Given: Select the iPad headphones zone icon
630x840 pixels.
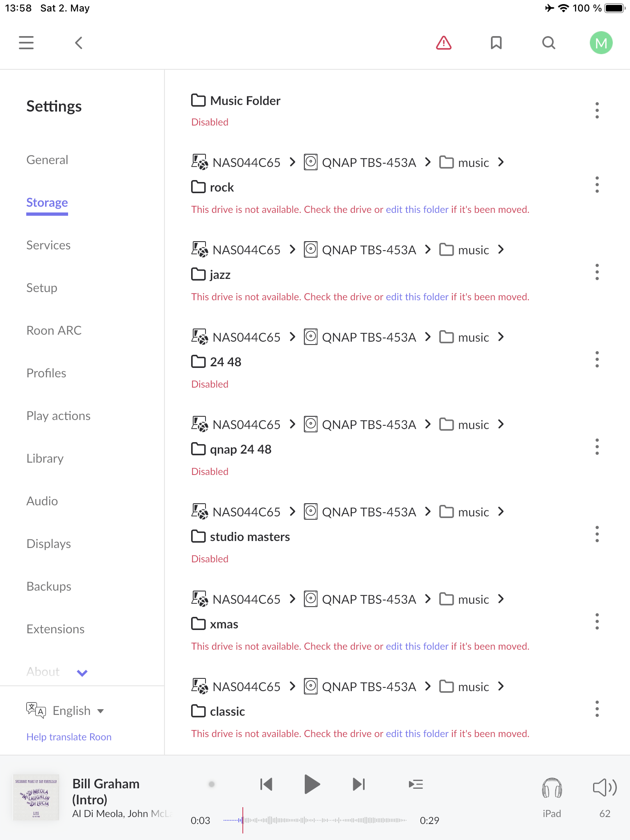Looking at the screenshot, I should [552, 788].
